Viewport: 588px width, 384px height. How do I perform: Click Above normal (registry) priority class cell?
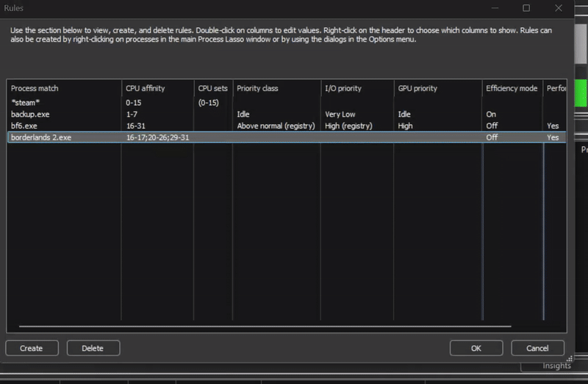coord(273,126)
